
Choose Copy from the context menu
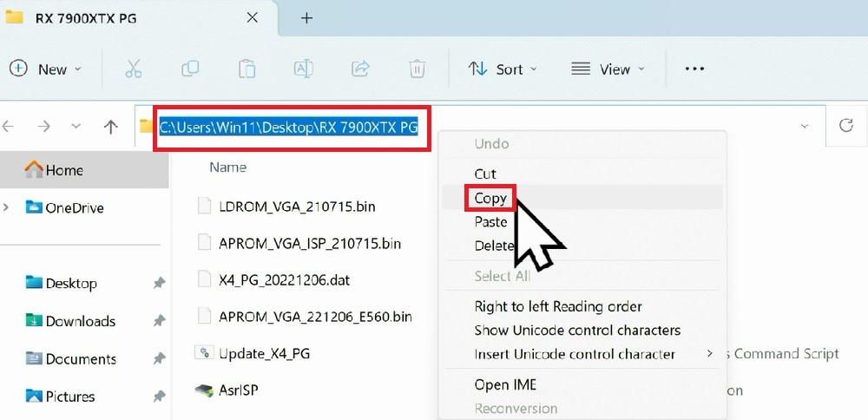(490, 198)
